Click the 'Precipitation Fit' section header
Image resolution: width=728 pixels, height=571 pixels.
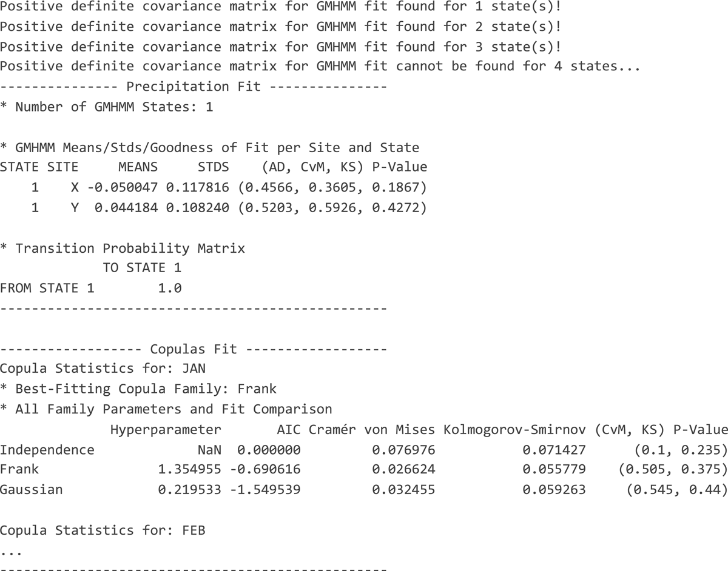[194, 87]
